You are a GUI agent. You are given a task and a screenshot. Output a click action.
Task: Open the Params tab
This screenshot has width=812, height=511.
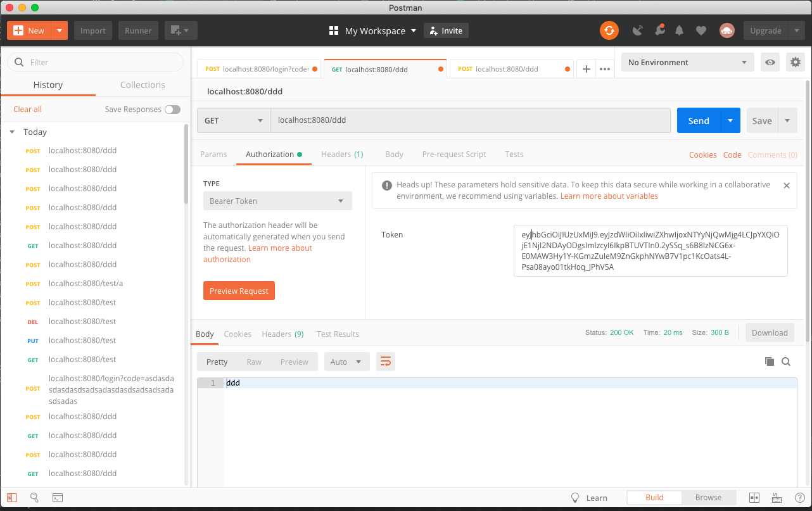click(x=213, y=154)
